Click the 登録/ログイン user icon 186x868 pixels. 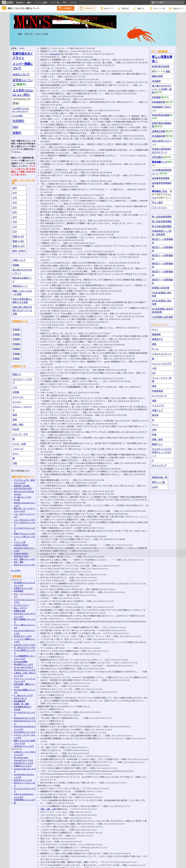pos(170,8)
